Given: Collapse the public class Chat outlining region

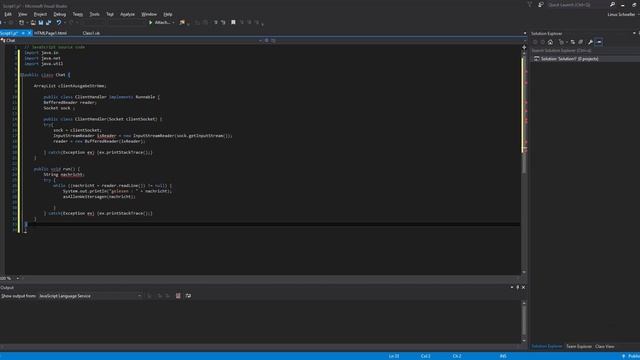Looking at the screenshot, I should (21, 75).
